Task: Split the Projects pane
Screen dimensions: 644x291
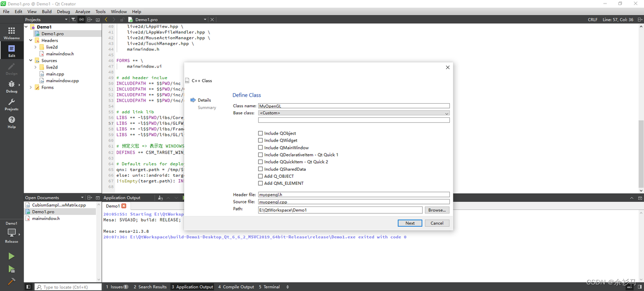Action: [x=90, y=20]
